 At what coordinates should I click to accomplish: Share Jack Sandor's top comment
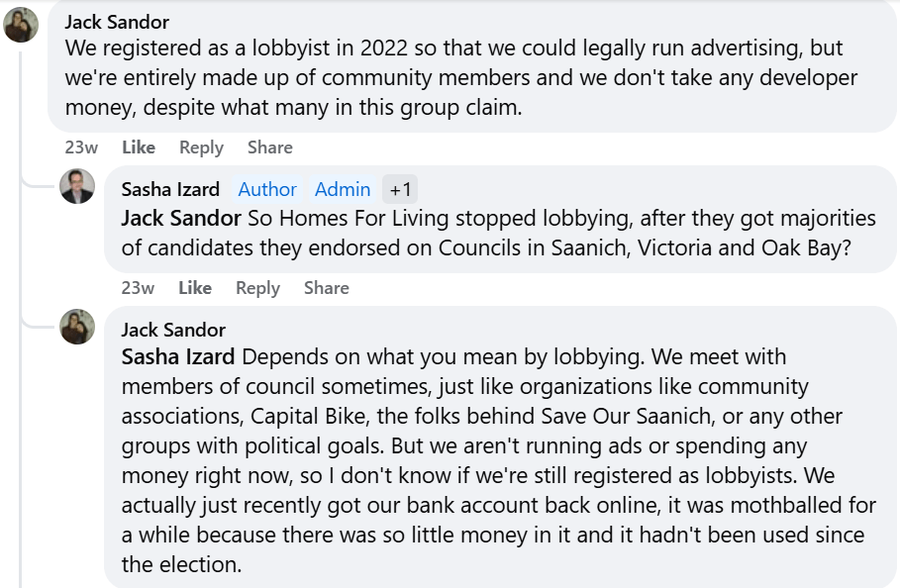pyautogui.click(x=269, y=147)
